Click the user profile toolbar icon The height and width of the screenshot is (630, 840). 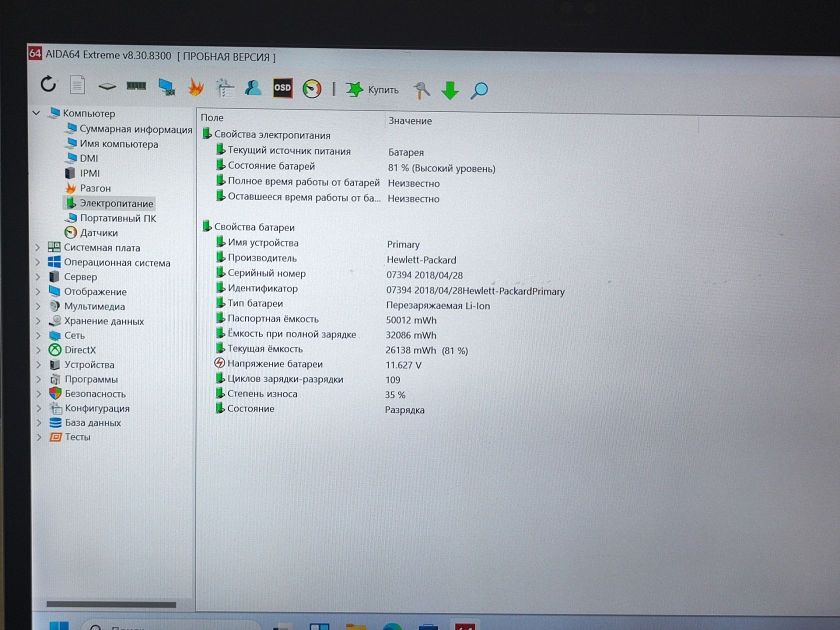(x=253, y=88)
